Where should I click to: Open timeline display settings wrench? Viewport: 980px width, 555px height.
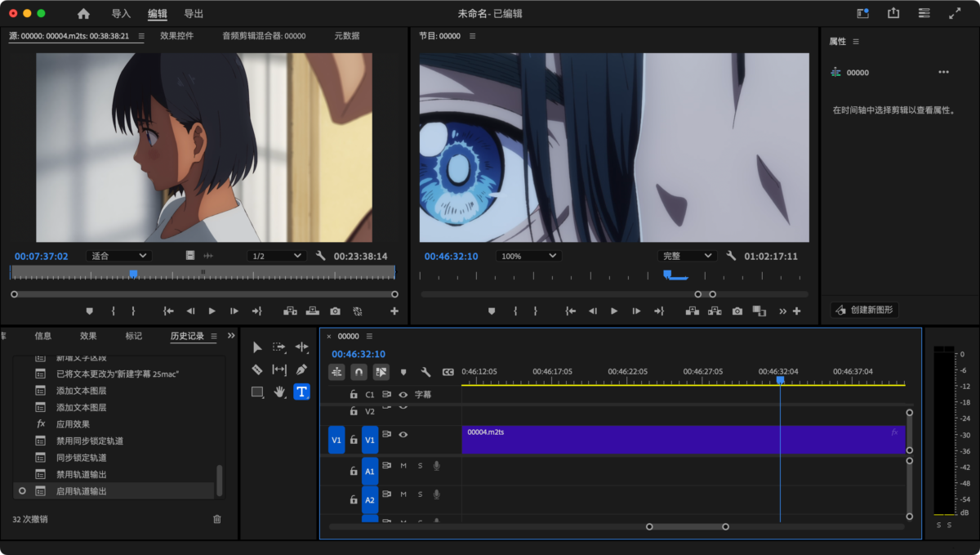(x=425, y=372)
